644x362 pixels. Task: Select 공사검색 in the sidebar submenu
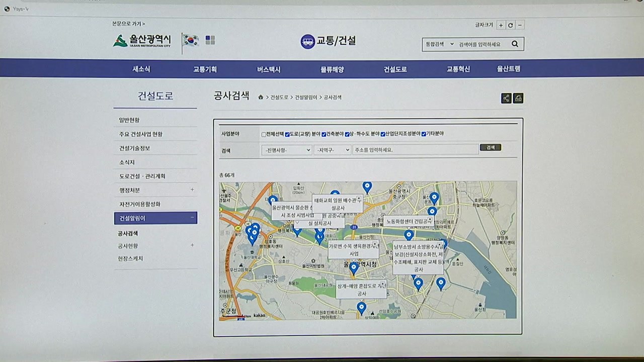(128, 233)
